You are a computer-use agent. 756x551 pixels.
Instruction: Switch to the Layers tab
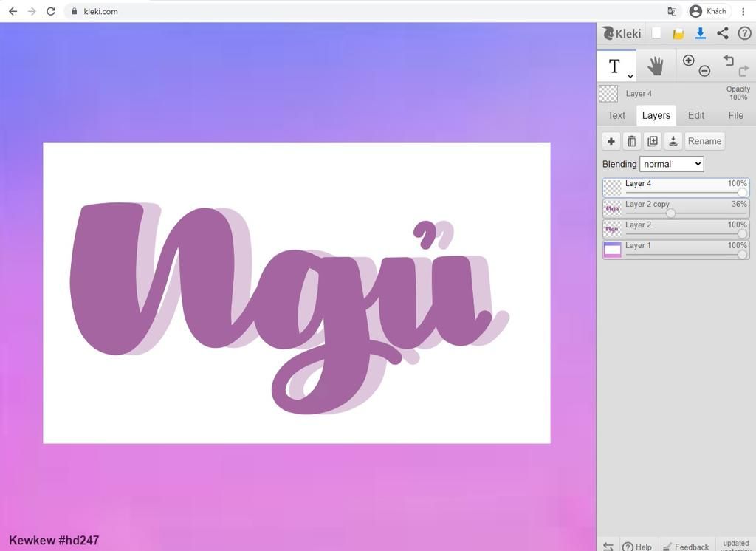[656, 116]
